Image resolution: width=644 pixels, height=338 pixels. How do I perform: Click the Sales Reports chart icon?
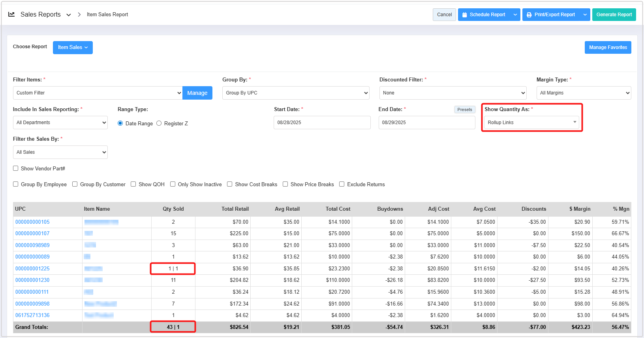click(11, 14)
